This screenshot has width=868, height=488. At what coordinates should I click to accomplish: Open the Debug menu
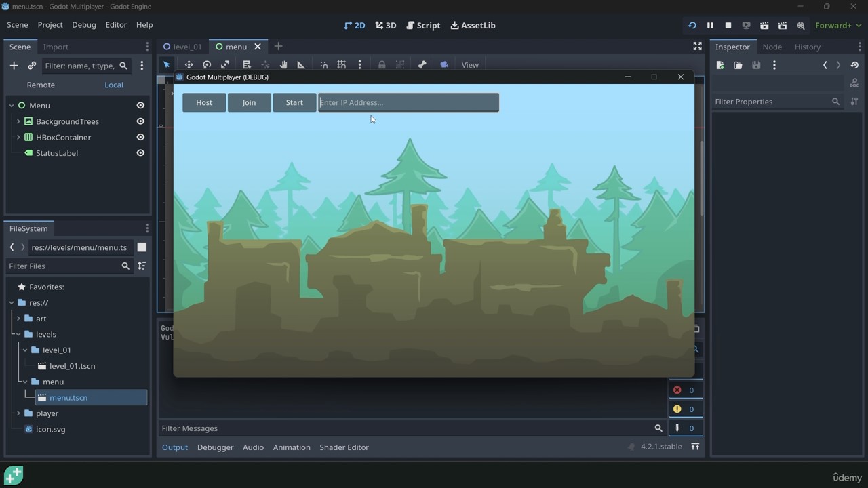pyautogui.click(x=84, y=25)
